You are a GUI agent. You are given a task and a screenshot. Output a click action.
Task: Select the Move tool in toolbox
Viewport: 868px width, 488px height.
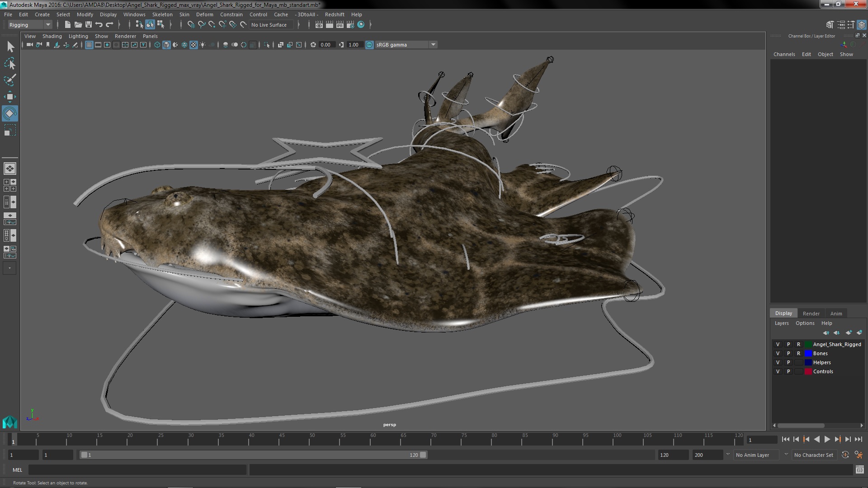[9, 97]
